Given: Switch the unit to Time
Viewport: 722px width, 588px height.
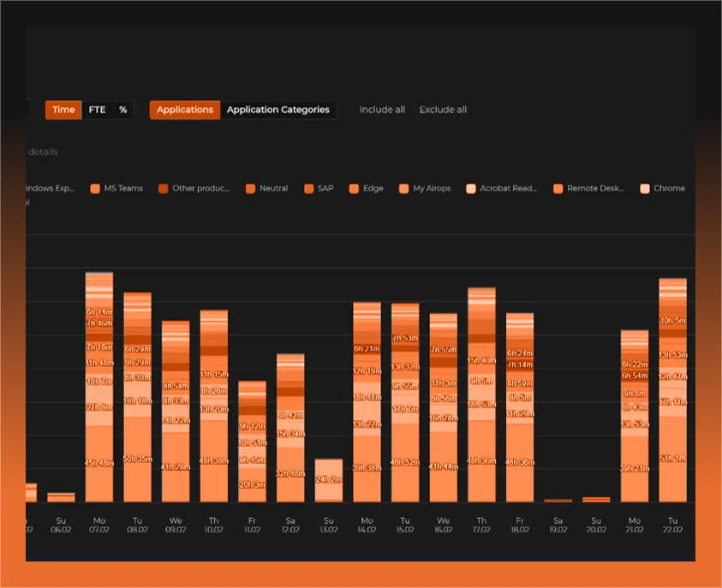Looking at the screenshot, I should [x=63, y=110].
